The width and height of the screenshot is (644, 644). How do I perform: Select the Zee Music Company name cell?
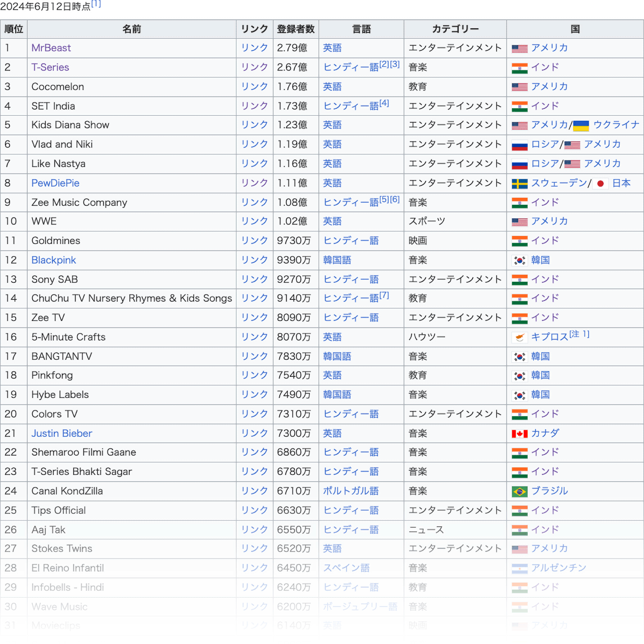tap(132, 202)
